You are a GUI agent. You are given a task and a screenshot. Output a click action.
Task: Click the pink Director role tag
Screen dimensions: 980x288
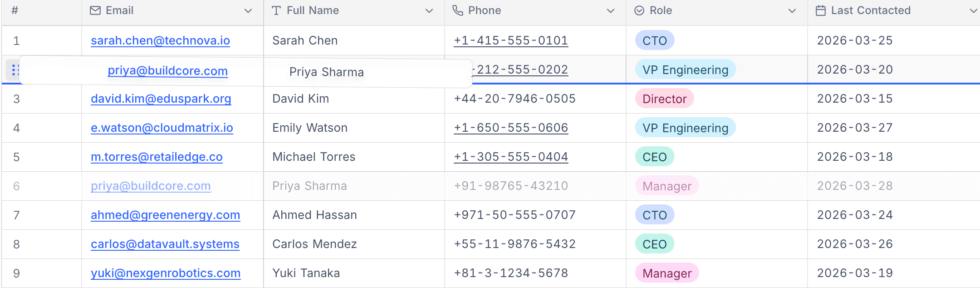[x=665, y=99]
